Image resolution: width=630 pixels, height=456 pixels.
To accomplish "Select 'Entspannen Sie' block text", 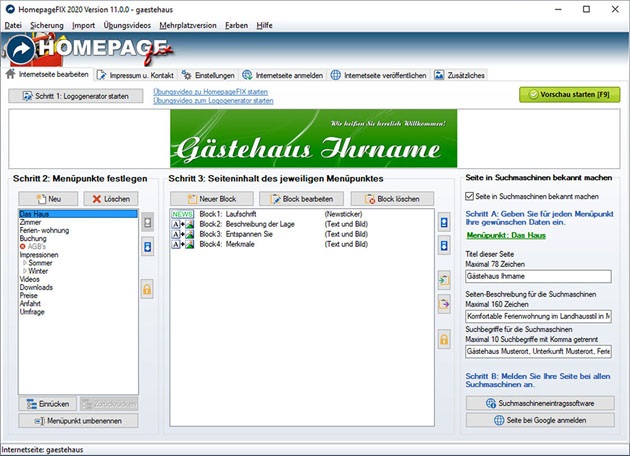I will (249, 234).
